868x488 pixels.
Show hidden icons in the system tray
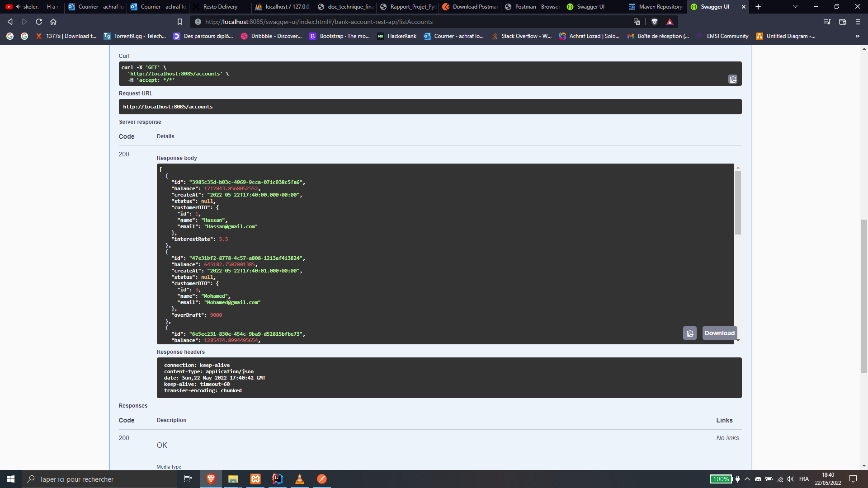tap(748, 479)
